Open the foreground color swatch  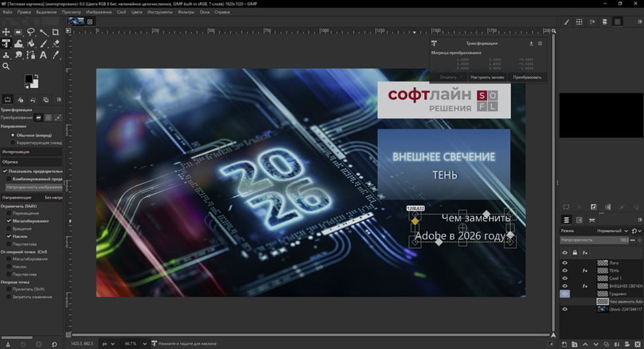tap(28, 79)
